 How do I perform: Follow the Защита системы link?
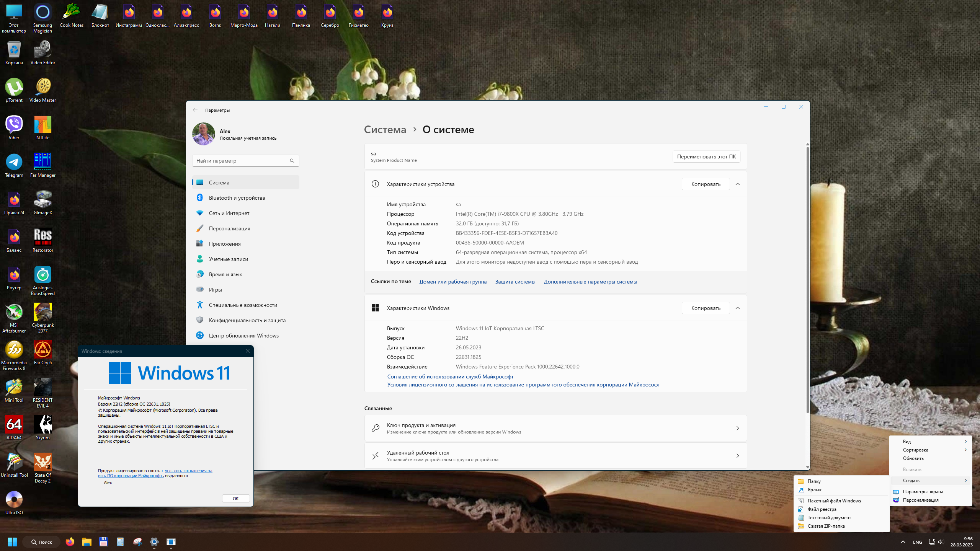pyautogui.click(x=515, y=282)
